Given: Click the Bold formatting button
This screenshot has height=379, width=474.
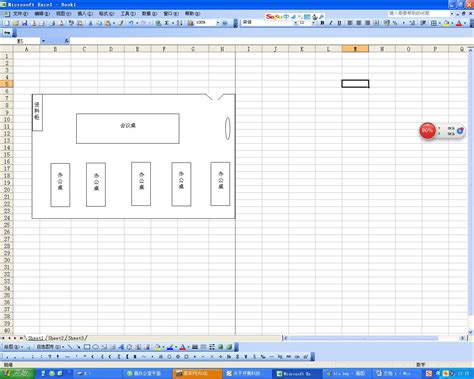Looking at the screenshot, I should (x=322, y=23).
